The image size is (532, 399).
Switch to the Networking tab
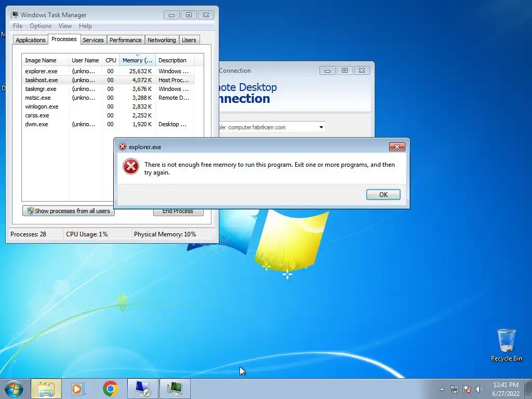tap(162, 40)
